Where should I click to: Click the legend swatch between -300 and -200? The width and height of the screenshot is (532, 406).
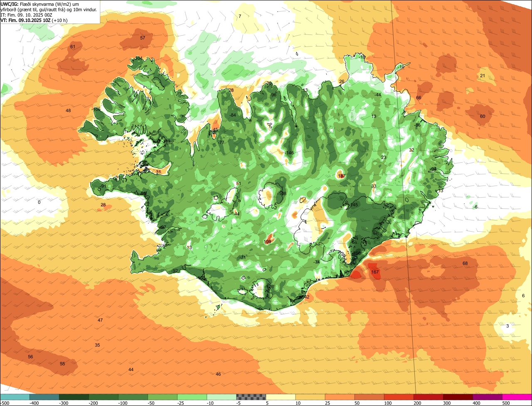coord(74,397)
